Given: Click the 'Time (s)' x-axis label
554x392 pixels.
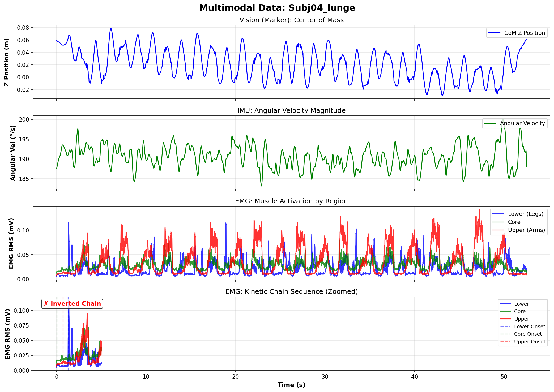Looking at the screenshot, I should pos(291,385).
